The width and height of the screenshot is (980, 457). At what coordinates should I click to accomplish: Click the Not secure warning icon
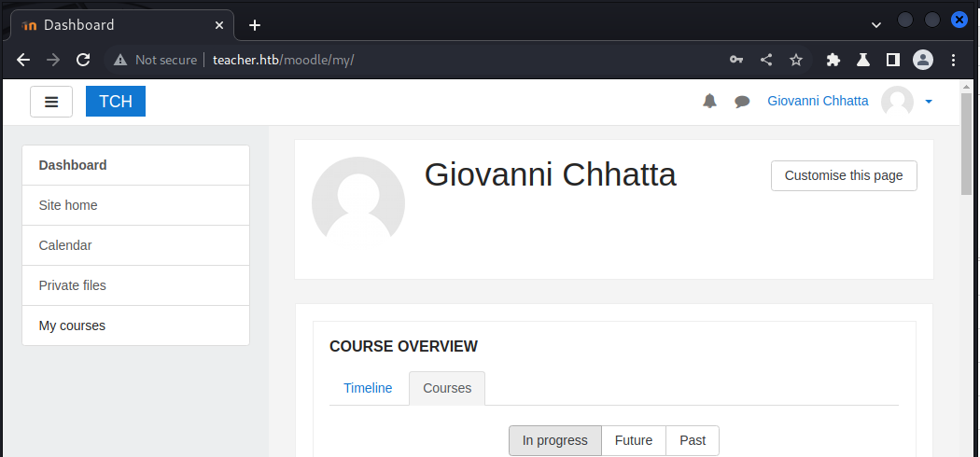point(120,60)
